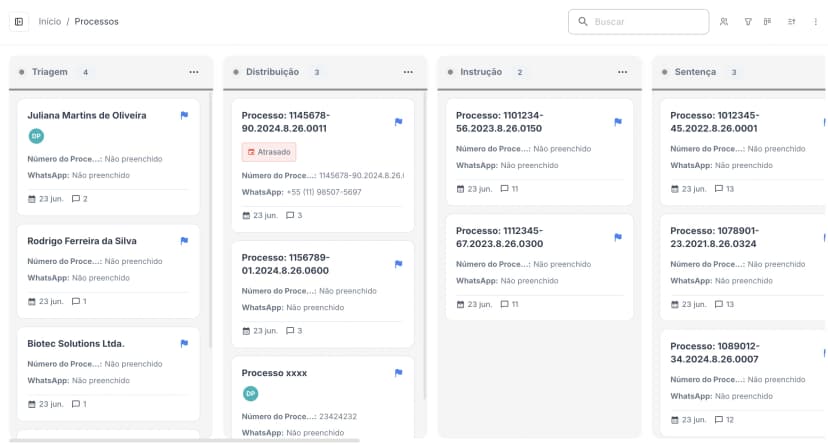Screen dimensions: 828x445
Task: Click DP avatar on Processo xxxx card
Action: [x=250, y=393]
